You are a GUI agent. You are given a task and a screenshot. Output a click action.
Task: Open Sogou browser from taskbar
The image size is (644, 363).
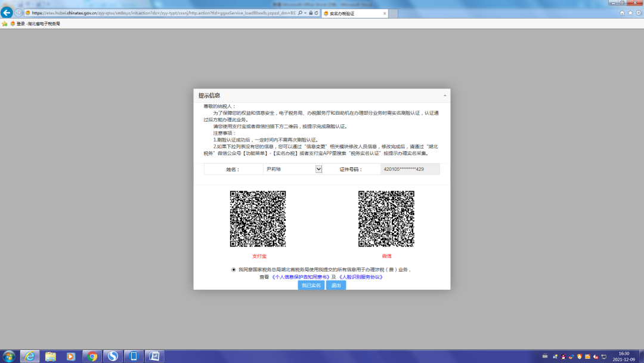113,356
